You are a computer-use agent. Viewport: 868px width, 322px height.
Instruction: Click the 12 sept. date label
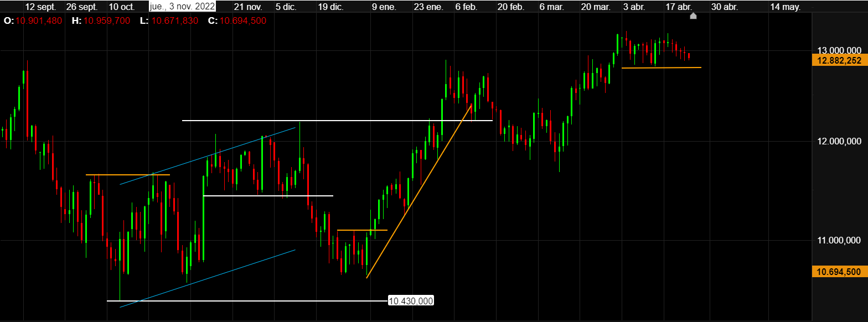40,7
